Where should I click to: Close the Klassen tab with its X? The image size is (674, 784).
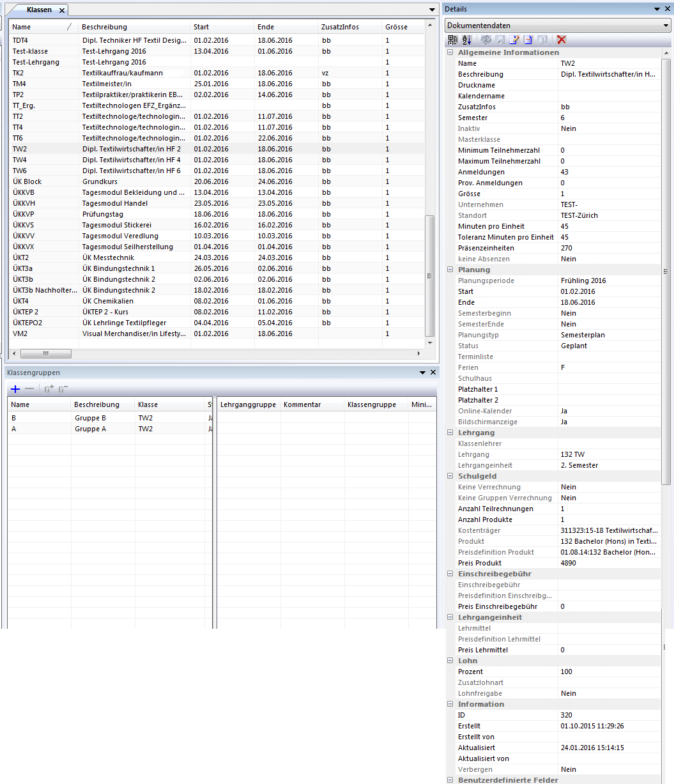tap(61, 10)
